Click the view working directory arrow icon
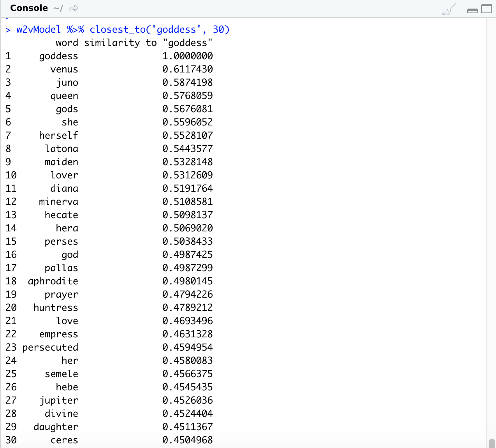 pos(74,8)
